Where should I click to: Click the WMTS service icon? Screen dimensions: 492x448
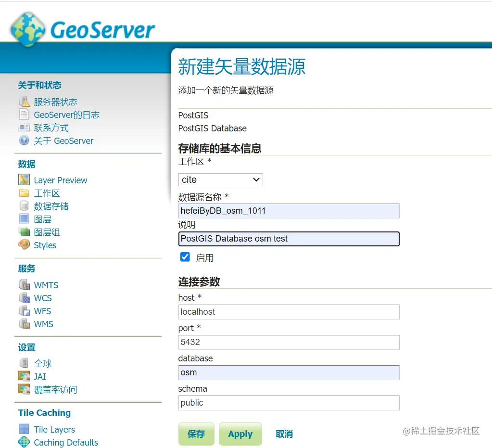[x=24, y=285]
